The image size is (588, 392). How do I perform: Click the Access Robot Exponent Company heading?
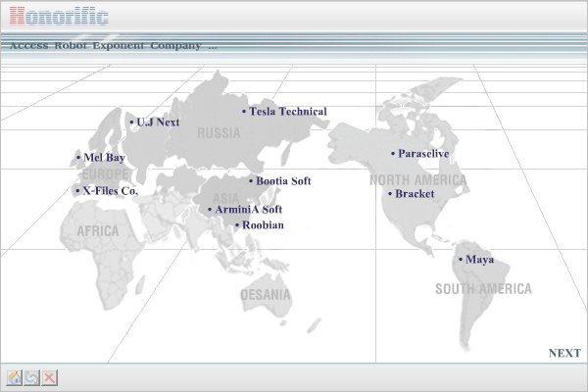(113, 46)
